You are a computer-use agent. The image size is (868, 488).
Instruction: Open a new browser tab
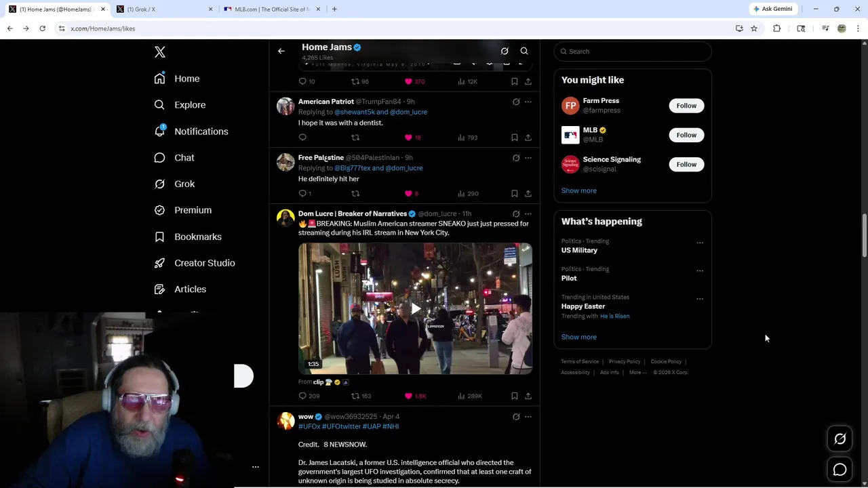pyautogui.click(x=334, y=9)
